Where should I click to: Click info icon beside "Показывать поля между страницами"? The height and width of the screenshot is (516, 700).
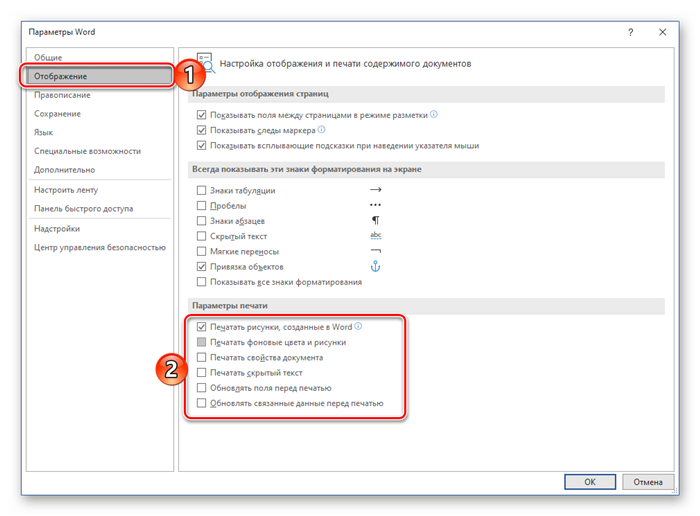[x=434, y=114]
